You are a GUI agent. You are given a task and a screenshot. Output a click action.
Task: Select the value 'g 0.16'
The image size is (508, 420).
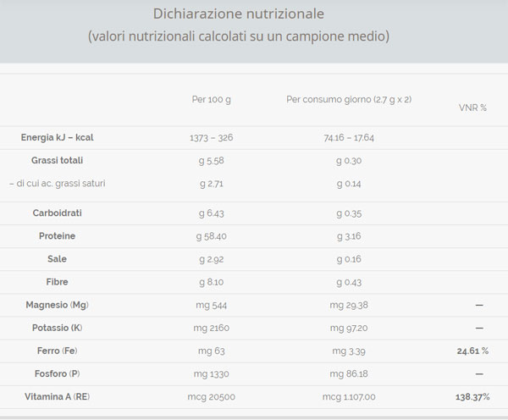[x=349, y=259]
